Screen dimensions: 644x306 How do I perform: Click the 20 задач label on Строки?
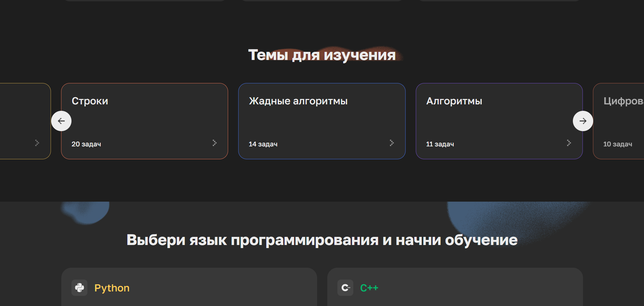(x=86, y=144)
